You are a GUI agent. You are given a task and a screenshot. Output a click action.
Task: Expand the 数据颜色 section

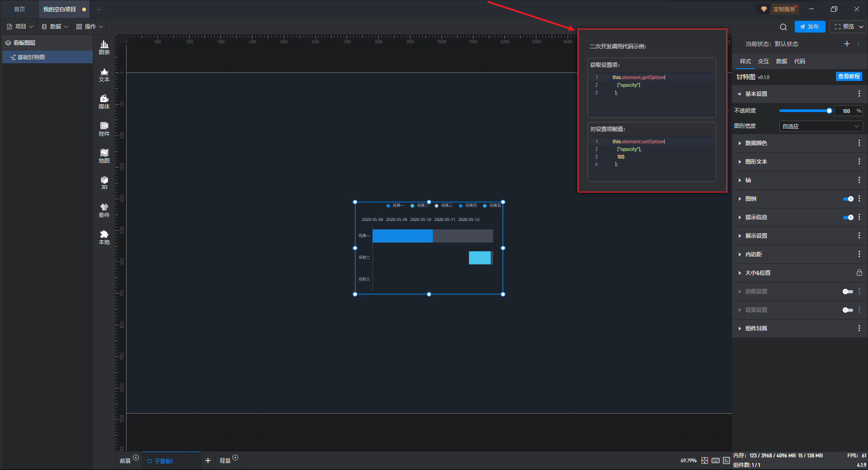[x=756, y=143]
